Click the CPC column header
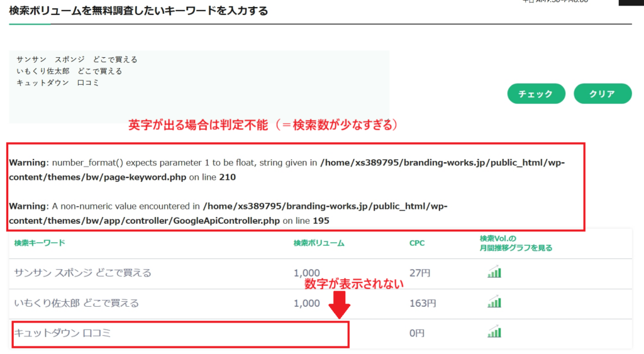This screenshot has width=644, height=354. (416, 243)
